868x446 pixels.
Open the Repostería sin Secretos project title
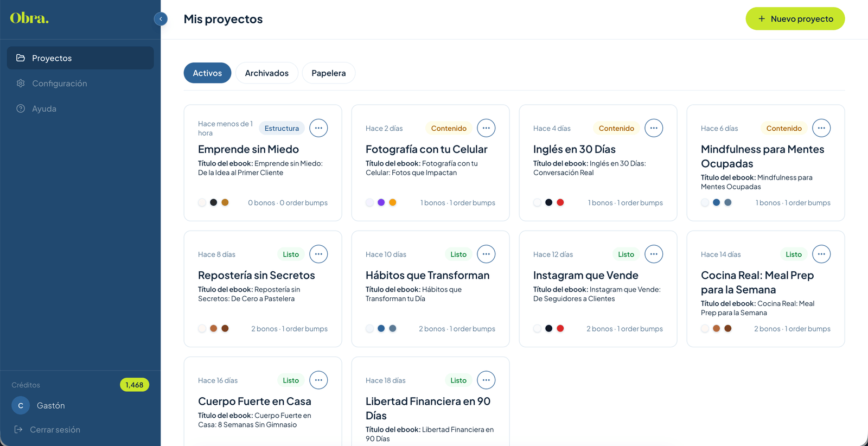tap(257, 275)
